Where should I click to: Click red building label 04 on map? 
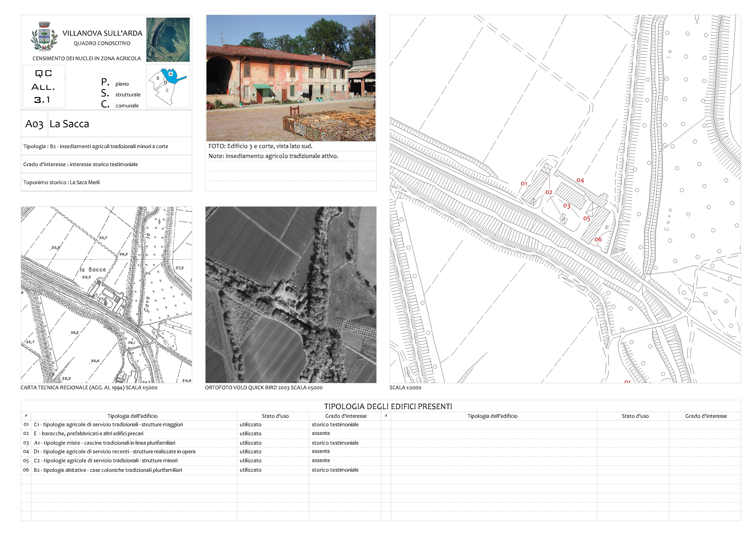[580, 180]
